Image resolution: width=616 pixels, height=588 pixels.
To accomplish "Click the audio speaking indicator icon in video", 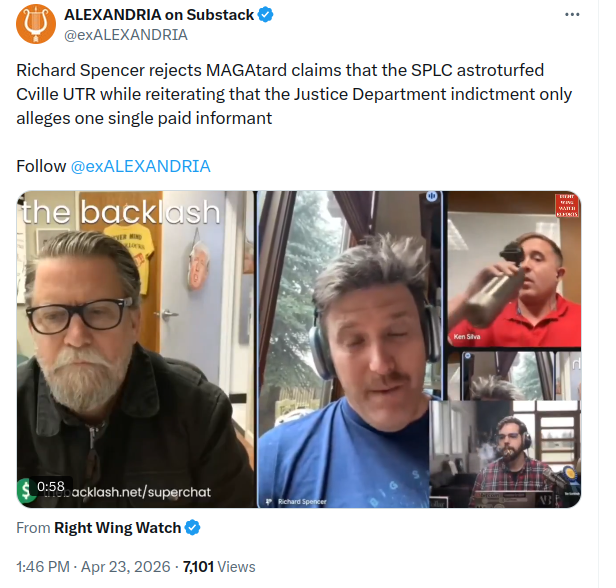I will [x=432, y=196].
